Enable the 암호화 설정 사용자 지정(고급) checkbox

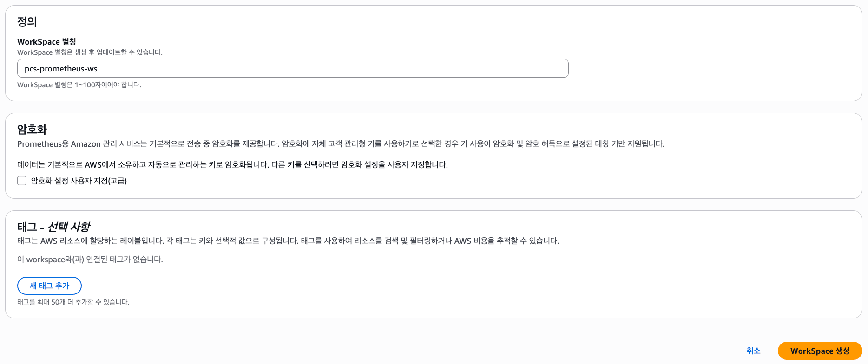22,181
